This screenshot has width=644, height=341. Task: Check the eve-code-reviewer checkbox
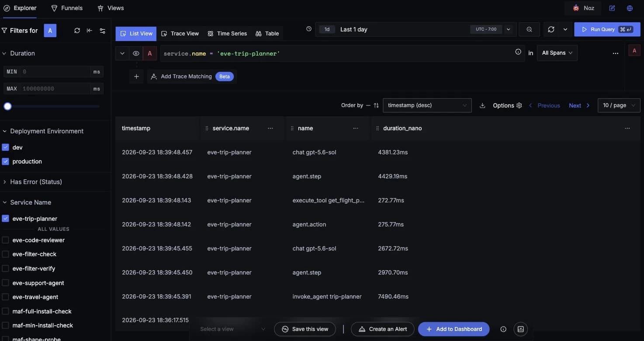[6, 240]
